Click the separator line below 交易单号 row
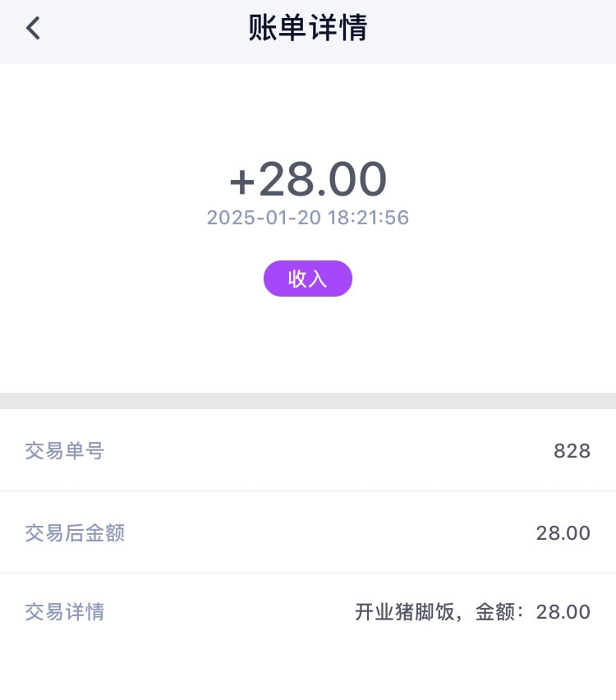Screen dimensions: 616x700 307,491
